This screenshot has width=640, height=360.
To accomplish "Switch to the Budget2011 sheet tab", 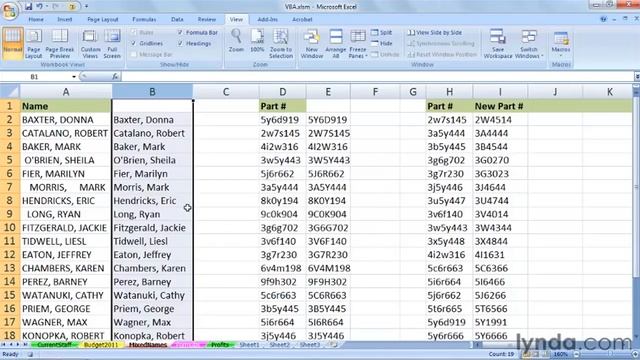I will [x=101, y=345].
